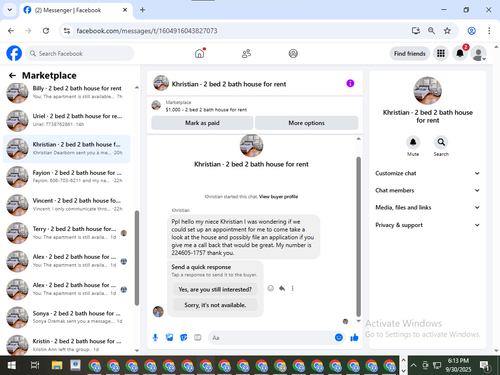The width and height of the screenshot is (500, 375).
Task: Expand the Privacy & support section
Action: point(428,225)
